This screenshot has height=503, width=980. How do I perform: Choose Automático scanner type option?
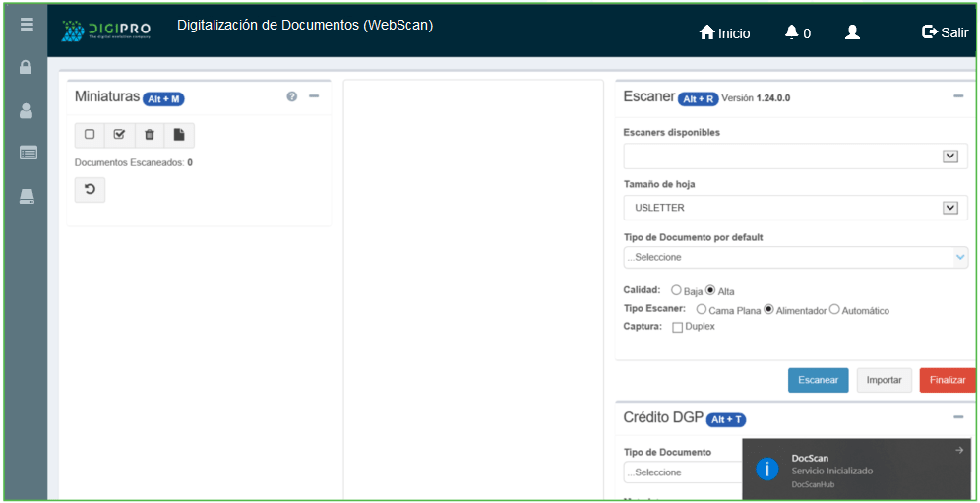pyautogui.click(x=834, y=309)
